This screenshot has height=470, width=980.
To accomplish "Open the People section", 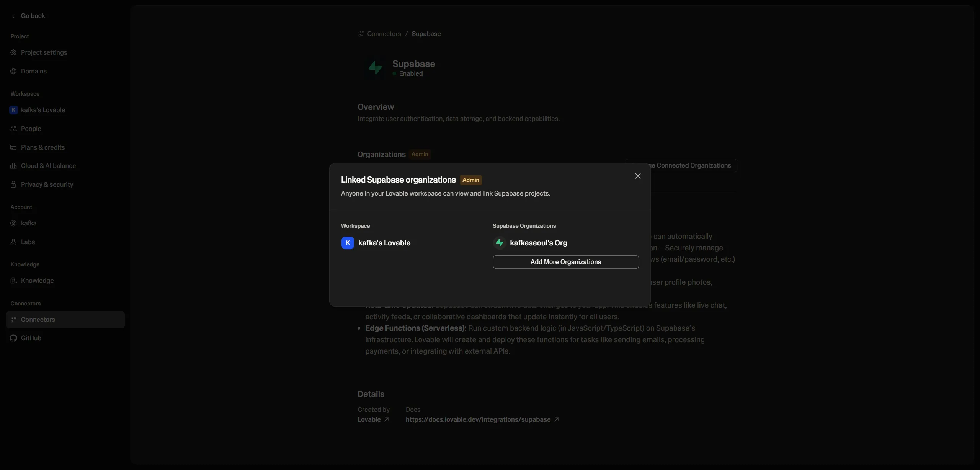I will 31,129.
